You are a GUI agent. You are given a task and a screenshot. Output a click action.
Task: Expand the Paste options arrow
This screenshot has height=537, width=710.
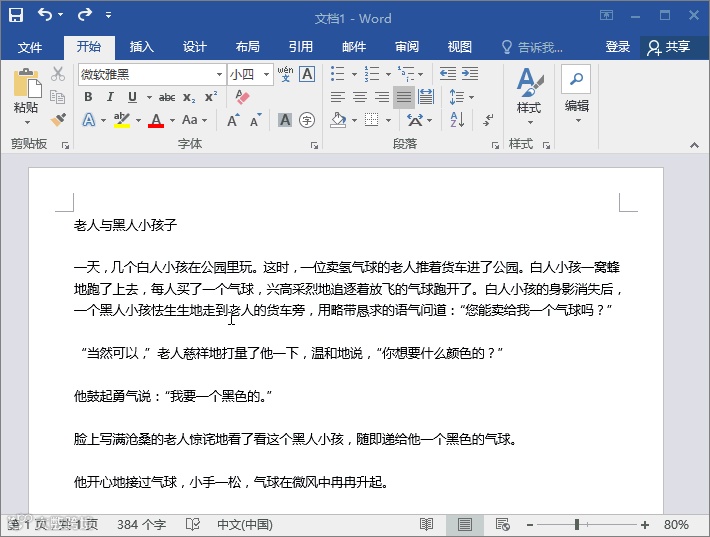pos(27,122)
